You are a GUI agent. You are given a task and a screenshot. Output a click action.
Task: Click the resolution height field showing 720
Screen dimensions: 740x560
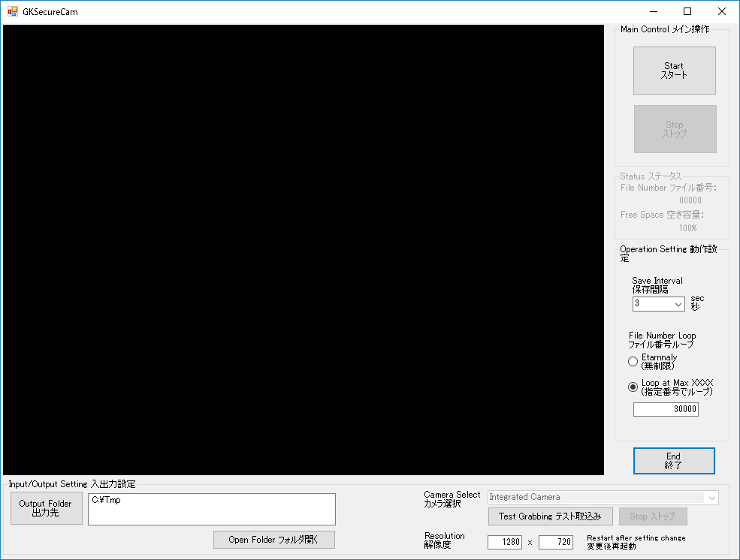coord(555,542)
